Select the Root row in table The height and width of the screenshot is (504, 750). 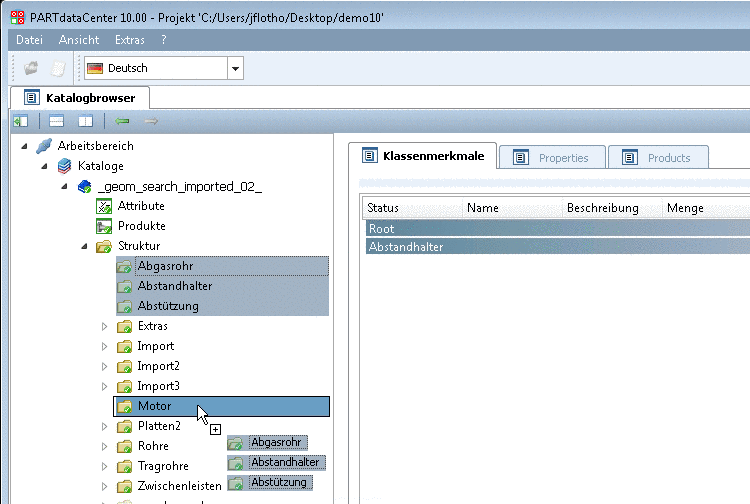558,229
